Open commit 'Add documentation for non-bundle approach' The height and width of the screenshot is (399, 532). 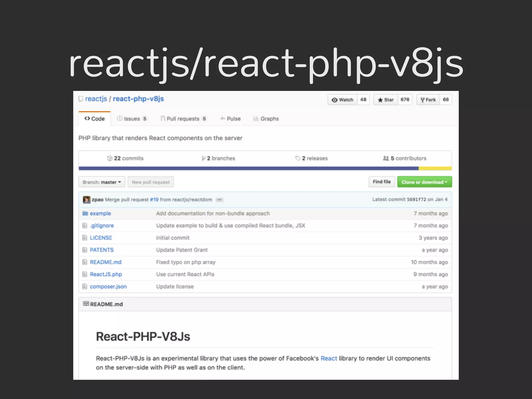coord(213,213)
